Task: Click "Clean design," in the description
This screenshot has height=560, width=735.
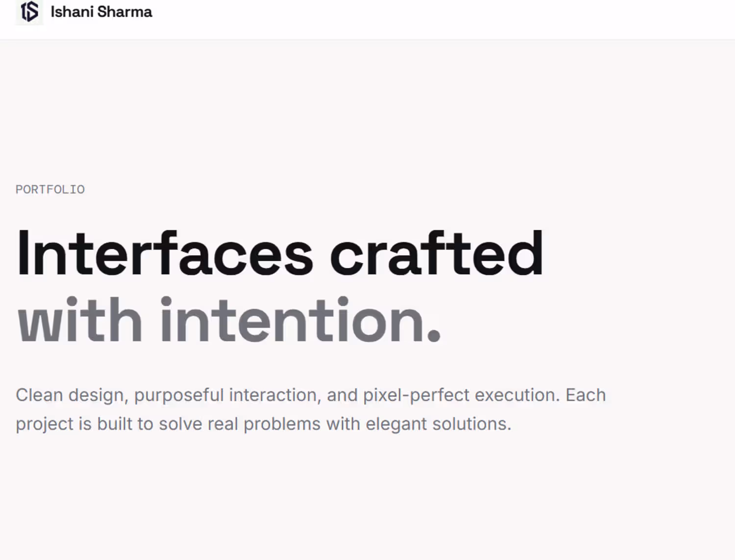Action: coord(72,395)
